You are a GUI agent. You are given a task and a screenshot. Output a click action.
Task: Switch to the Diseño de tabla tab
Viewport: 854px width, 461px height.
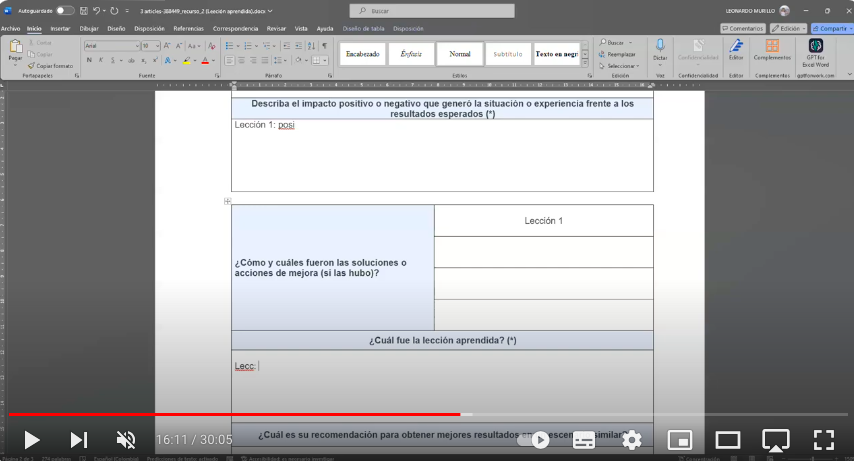[x=362, y=29]
